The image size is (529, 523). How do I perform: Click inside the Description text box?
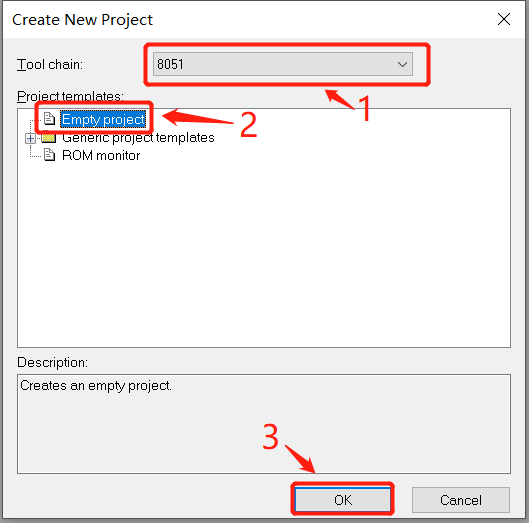[264, 424]
